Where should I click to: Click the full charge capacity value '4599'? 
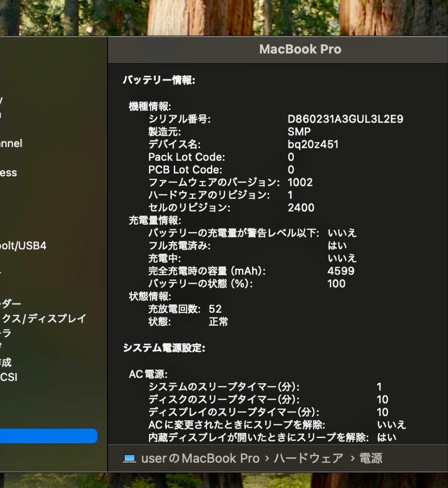coord(341,271)
